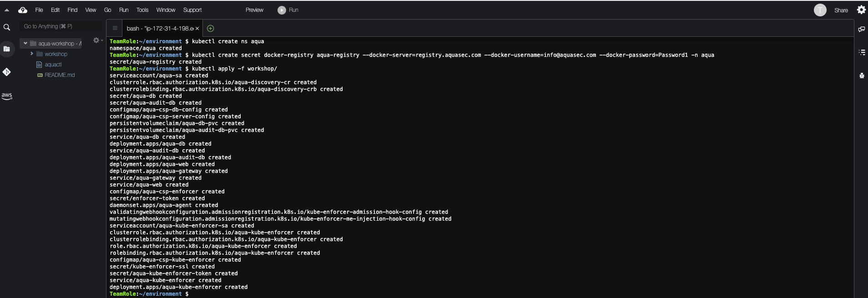Open the File menu

point(39,10)
